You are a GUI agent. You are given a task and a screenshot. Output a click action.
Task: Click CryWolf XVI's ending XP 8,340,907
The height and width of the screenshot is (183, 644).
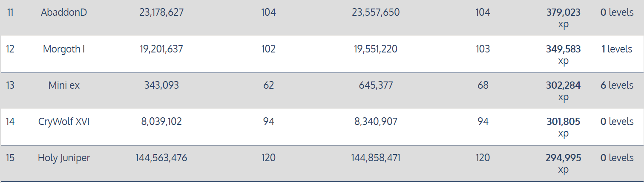(x=375, y=122)
